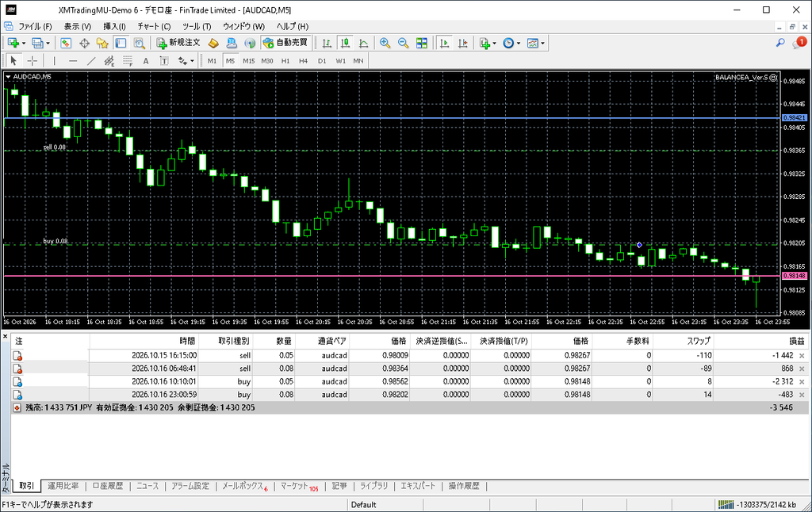Select the H1 timeframe button

point(285,61)
